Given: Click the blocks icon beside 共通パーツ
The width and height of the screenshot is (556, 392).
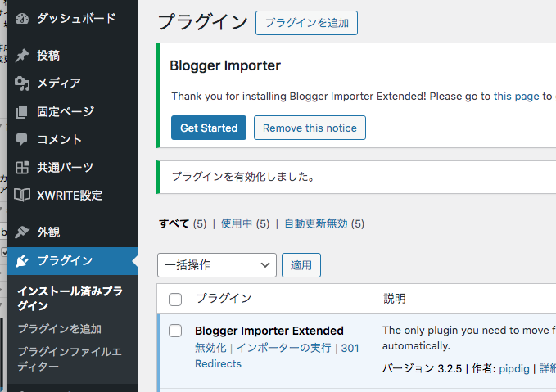Looking at the screenshot, I should [x=22, y=167].
